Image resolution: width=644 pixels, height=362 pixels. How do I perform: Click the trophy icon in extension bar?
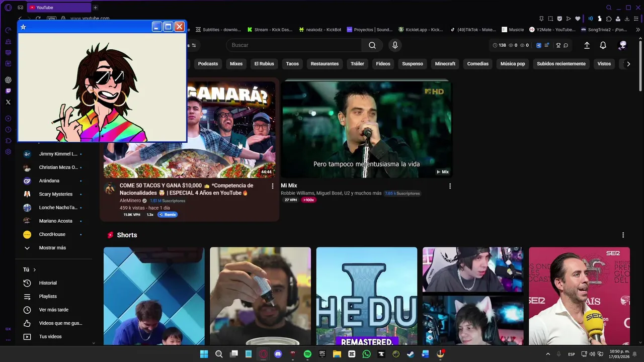coord(558,45)
